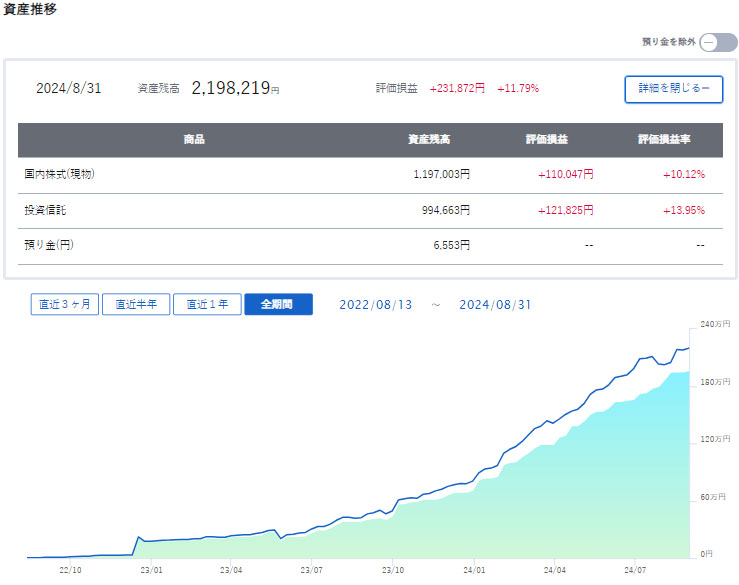Click the end date 2024/08/31
Image resolution: width=739 pixels, height=585 pixels.
click(495, 305)
